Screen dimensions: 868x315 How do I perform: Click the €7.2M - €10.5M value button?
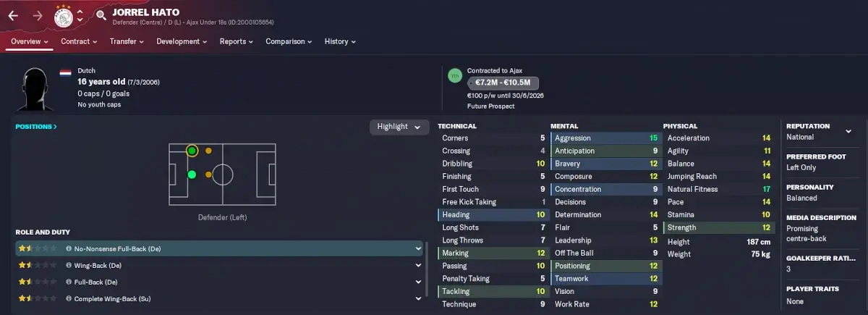pyautogui.click(x=503, y=83)
